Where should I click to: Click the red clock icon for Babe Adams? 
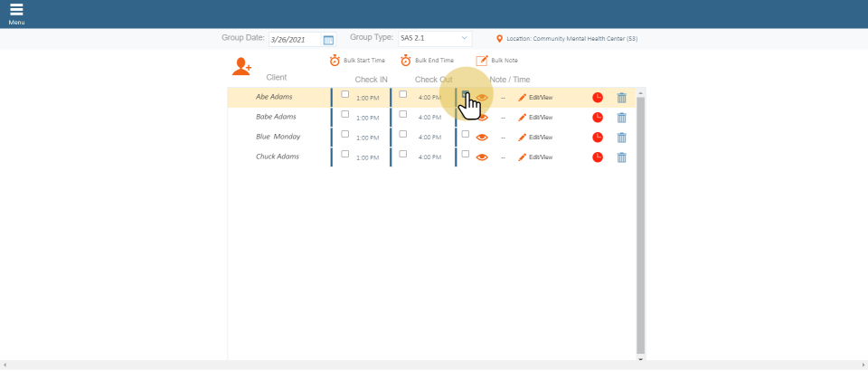pyautogui.click(x=598, y=118)
